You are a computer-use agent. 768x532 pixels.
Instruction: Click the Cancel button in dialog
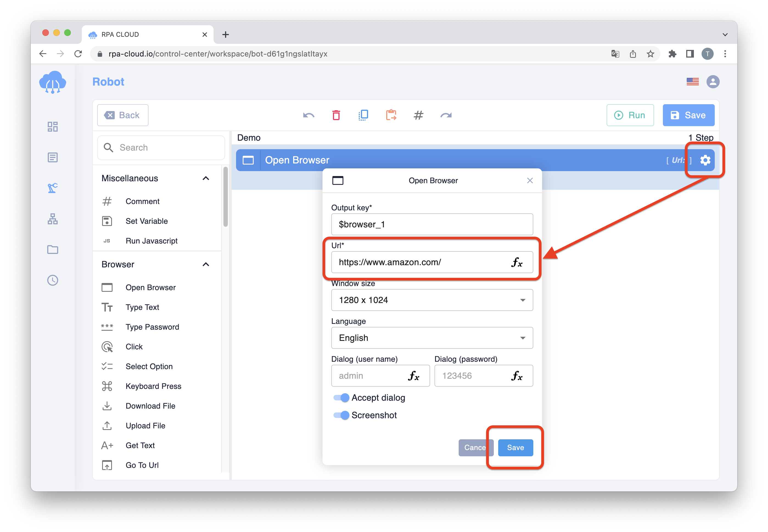tap(475, 448)
